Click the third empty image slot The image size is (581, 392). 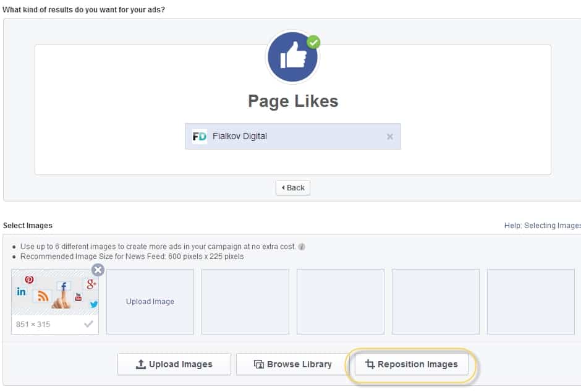pyautogui.click(x=245, y=302)
